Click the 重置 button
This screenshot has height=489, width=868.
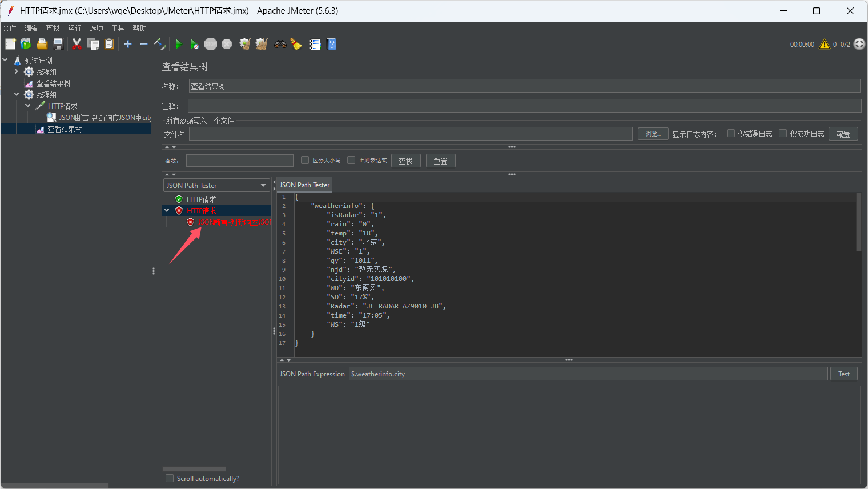440,161
